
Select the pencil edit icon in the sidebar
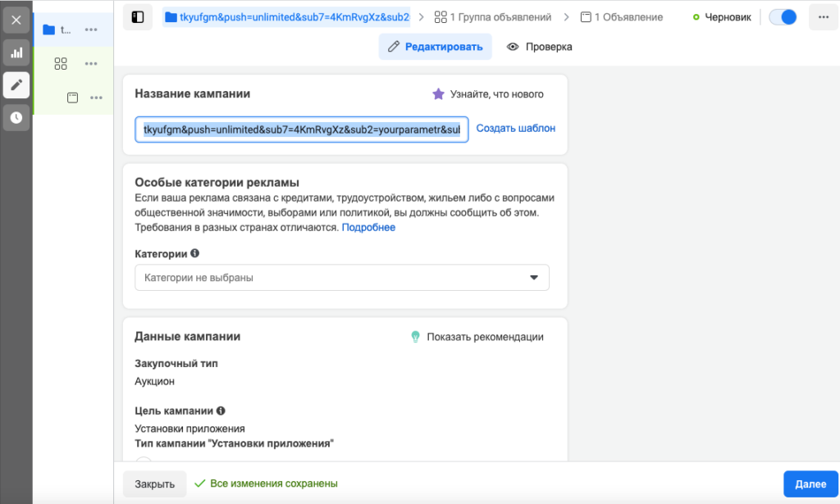click(x=16, y=85)
